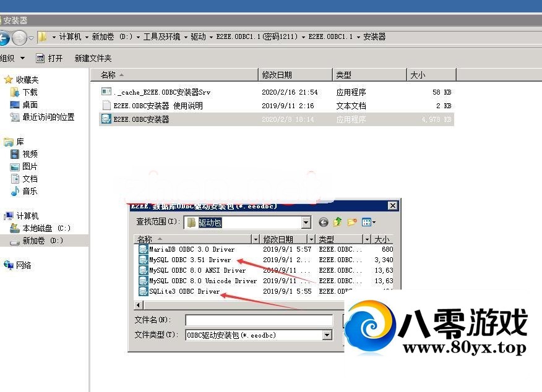Click the back arrow in the file dialog
Screen dimensions: 542x392
pyautogui.click(x=323, y=222)
